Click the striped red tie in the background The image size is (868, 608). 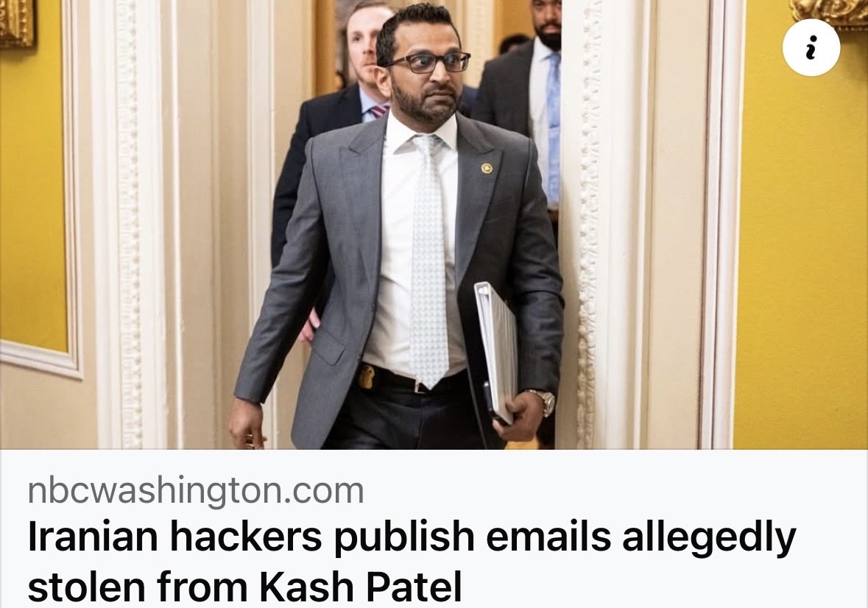tap(378, 110)
